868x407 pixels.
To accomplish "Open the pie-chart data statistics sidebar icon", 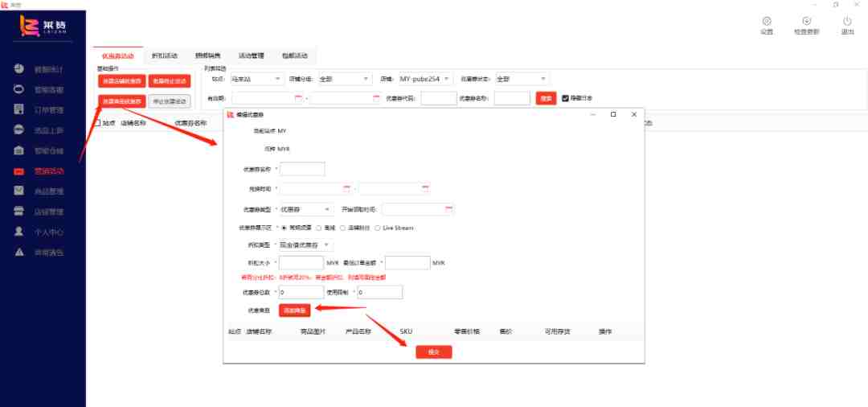I will point(18,68).
